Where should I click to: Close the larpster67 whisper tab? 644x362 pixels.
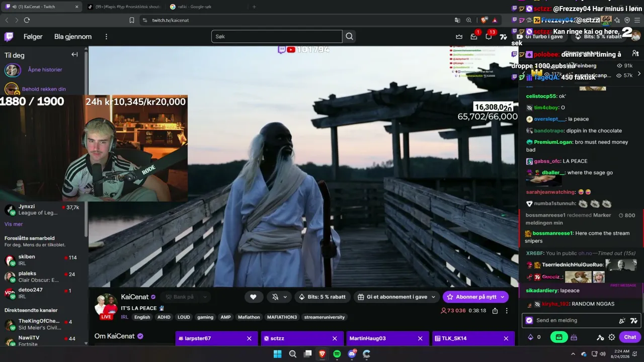coord(249,338)
